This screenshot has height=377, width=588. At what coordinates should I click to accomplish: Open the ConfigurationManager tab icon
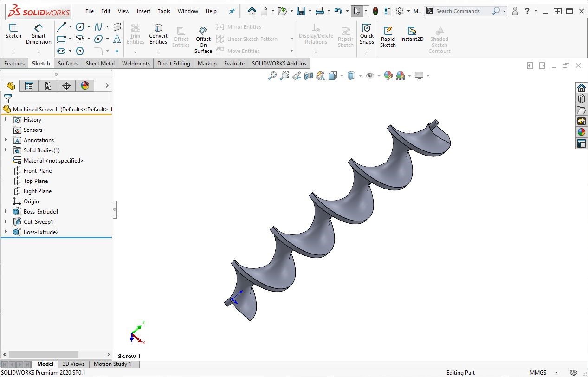coord(47,86)
